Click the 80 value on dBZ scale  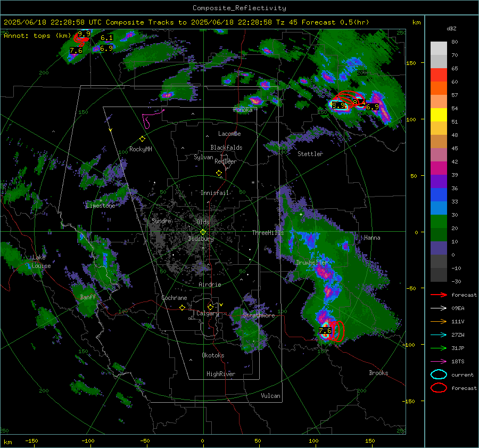tap(455, 42)
